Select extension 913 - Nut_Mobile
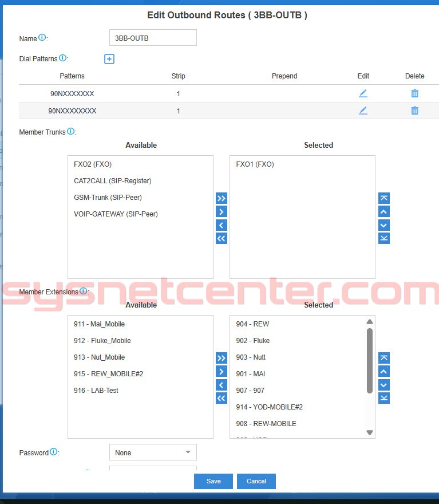 pyautogui.click(x=99, y=357)
